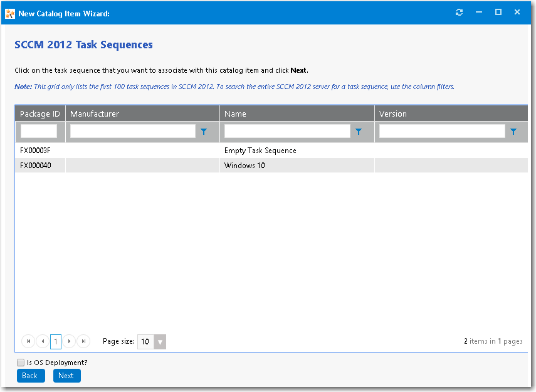Click the Package ID filter input field
Image resolution: width=536 pixels, height=392 pixels.
click(38, 131)
